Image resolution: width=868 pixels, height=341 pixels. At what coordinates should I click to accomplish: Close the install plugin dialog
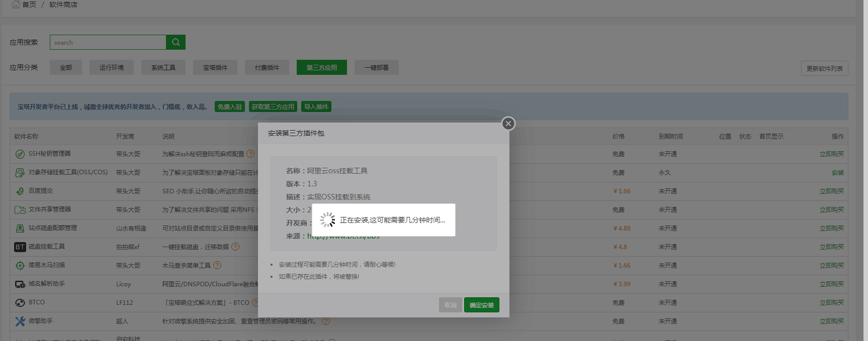[508, 124]
